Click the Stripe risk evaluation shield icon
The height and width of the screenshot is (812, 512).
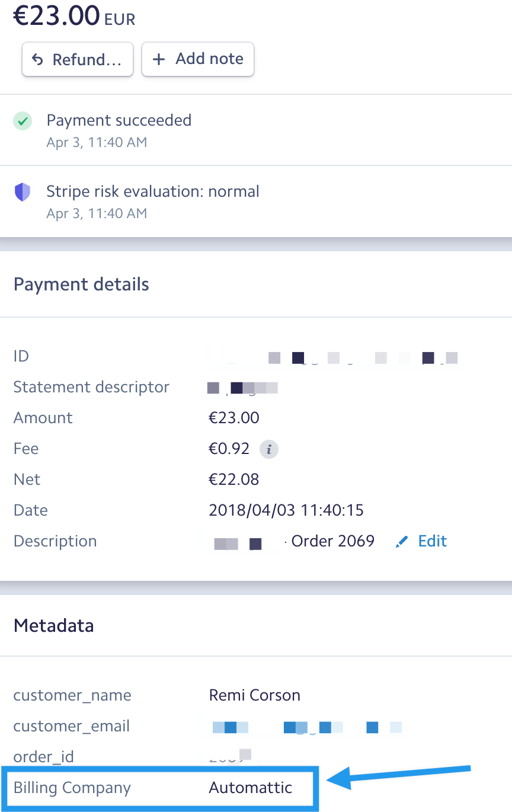(x=23, y=192)
